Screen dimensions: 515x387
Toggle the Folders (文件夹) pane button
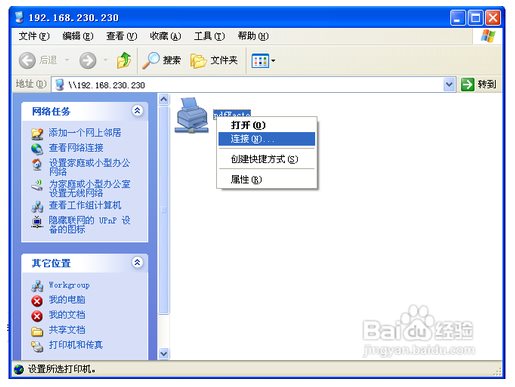pos(214,60)
